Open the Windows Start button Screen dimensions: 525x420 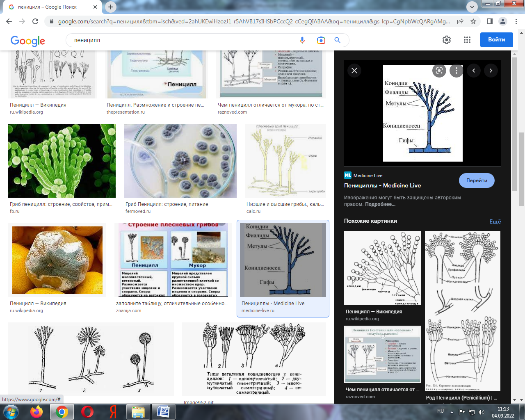[11, 411]
